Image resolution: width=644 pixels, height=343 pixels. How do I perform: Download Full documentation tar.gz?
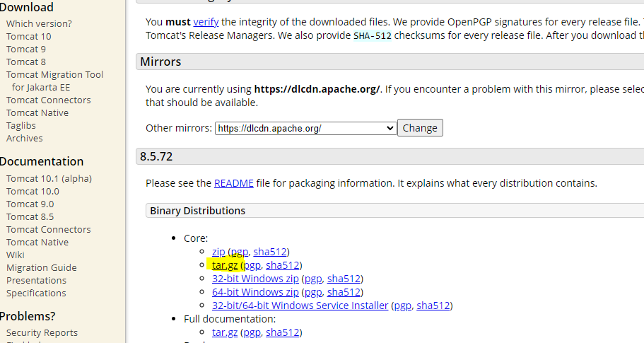pyautogui.click(x=225, y=332)
